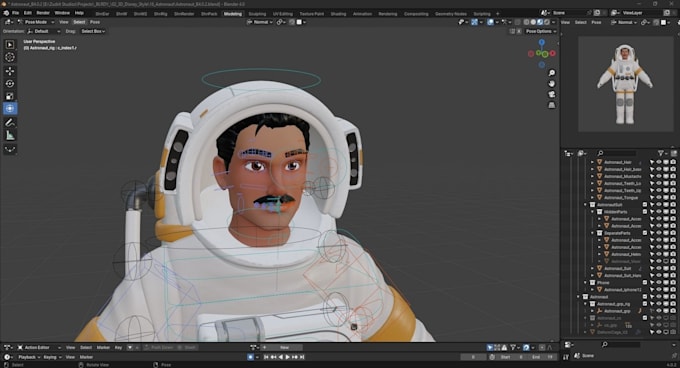This screenshot has height=368, width=680.
Task: Select the Measure tool
Action: (10, 135)
